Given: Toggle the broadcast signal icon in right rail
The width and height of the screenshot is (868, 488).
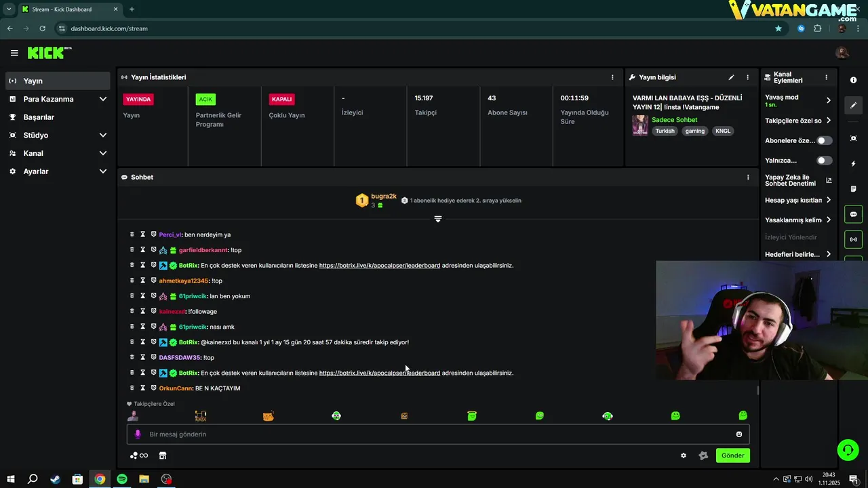Looking at the screenshot, I should [853, 239].
